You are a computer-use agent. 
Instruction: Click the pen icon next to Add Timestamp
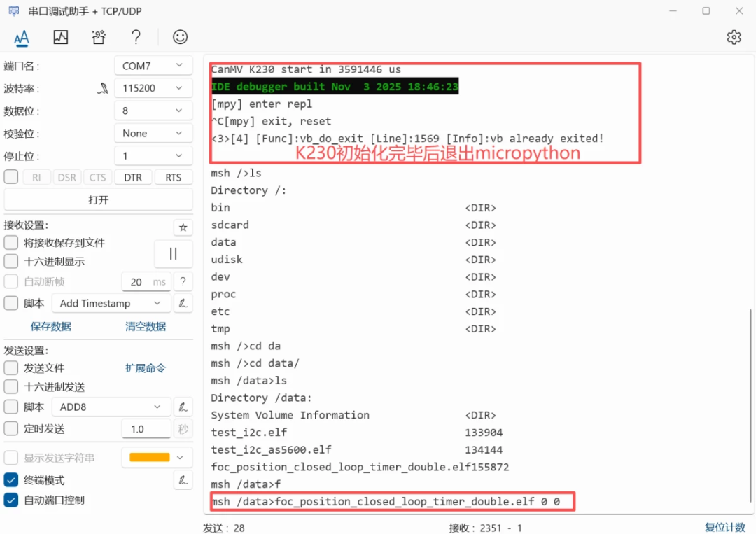(183, 303)
